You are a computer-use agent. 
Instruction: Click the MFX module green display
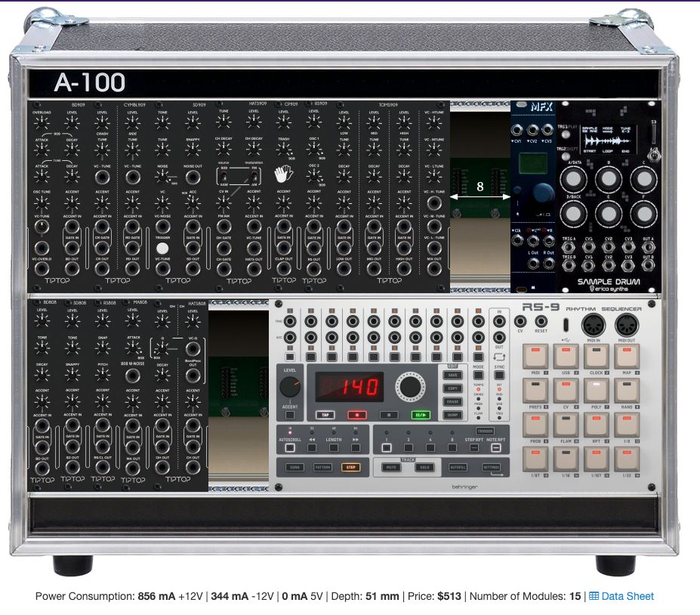coord(533,162)
